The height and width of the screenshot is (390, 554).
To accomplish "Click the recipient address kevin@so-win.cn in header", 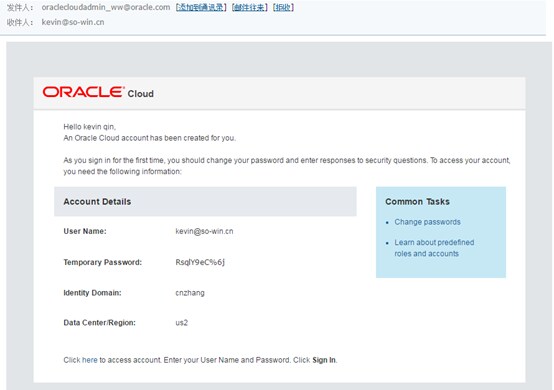I will click(x=73, y=22).
